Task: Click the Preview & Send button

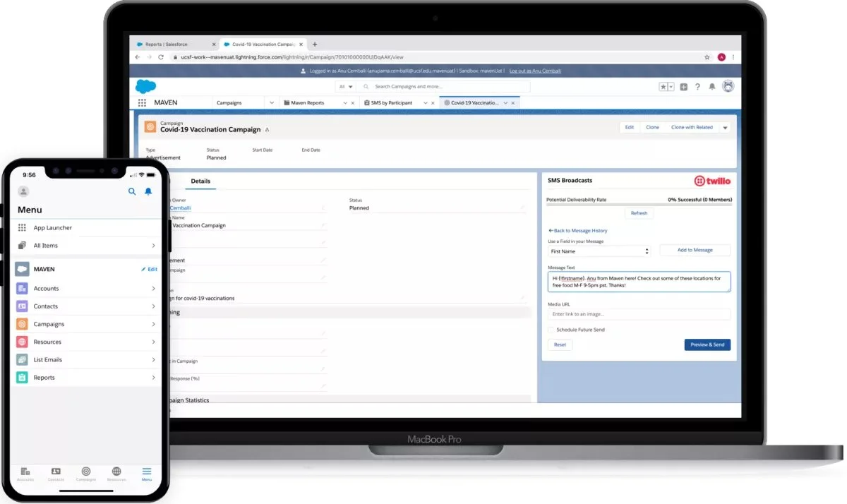Action: pos(707,344)
